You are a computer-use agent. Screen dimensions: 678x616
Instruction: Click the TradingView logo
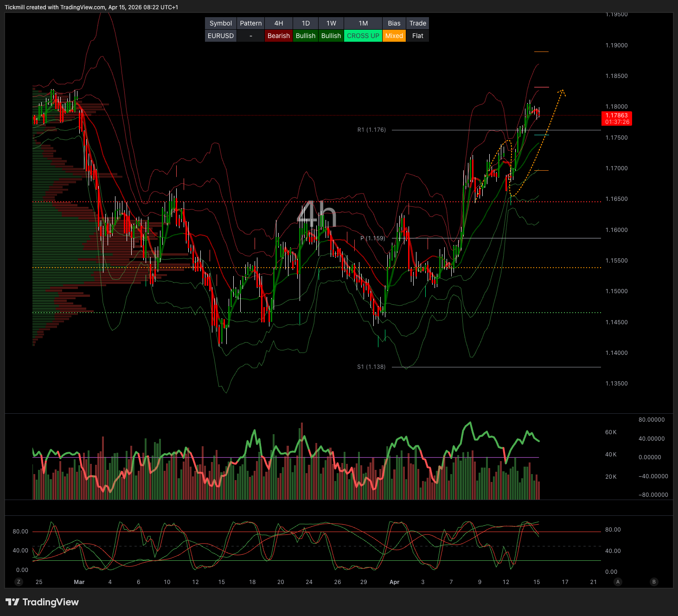coord(42,602)
